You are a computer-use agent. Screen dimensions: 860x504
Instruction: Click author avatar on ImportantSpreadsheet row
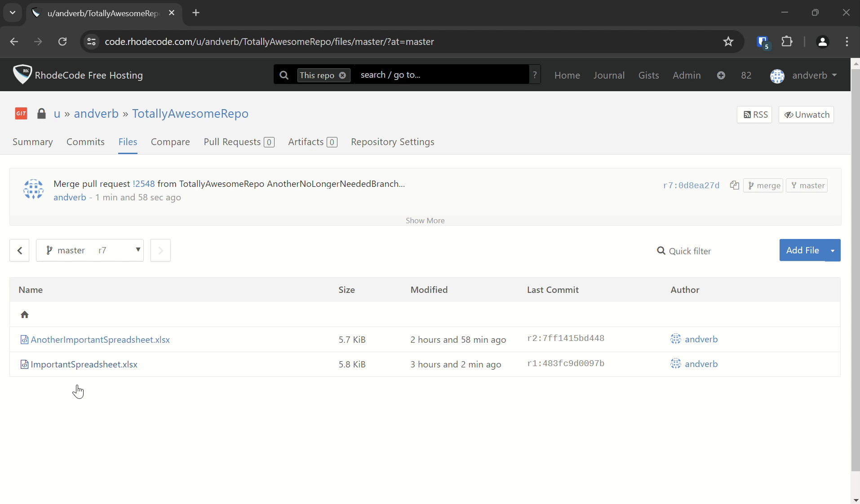pyautogui.click(x=676, y=363)
